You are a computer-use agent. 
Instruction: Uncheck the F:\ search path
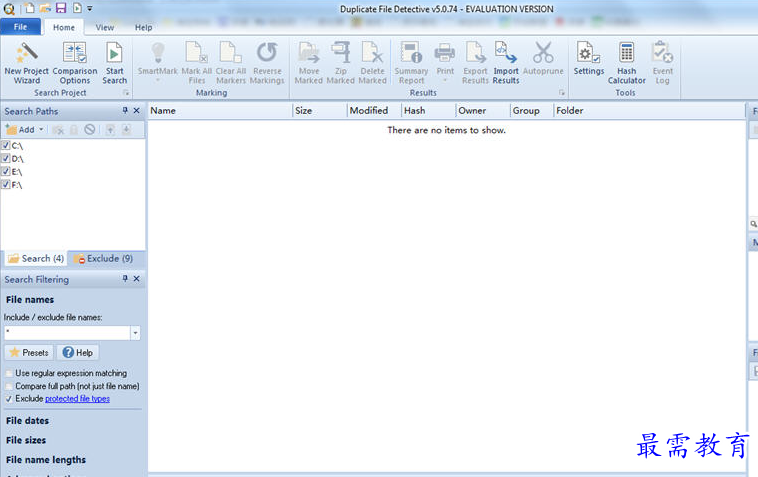point(6,184)
